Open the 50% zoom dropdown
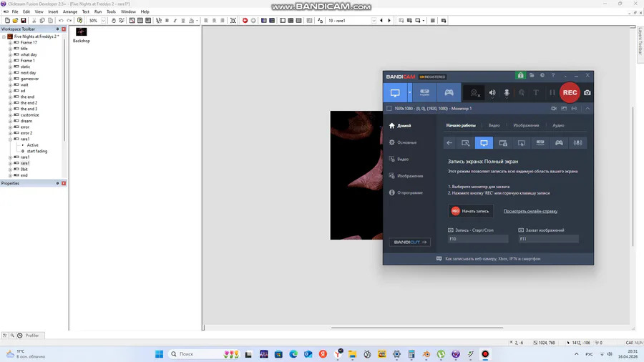Image resolution: width=644 pixels, height=362 pixels. tap(103, 21)
